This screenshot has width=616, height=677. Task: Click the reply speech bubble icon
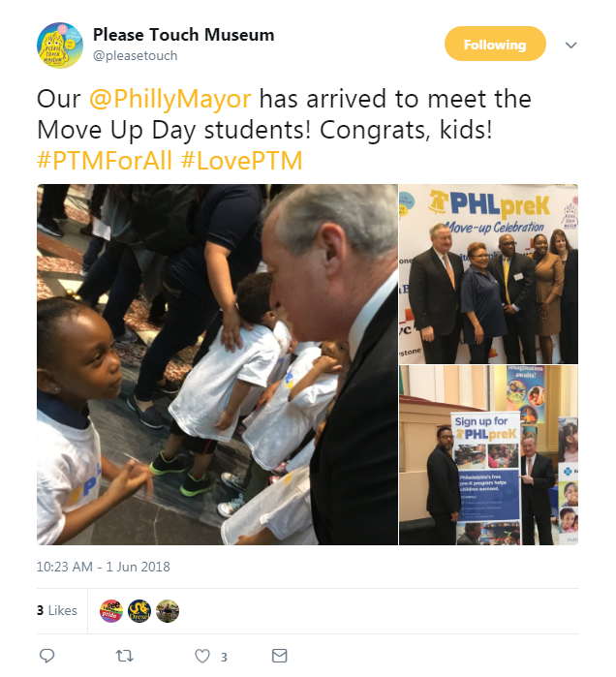pyautogui.click(x=47, y=656)
